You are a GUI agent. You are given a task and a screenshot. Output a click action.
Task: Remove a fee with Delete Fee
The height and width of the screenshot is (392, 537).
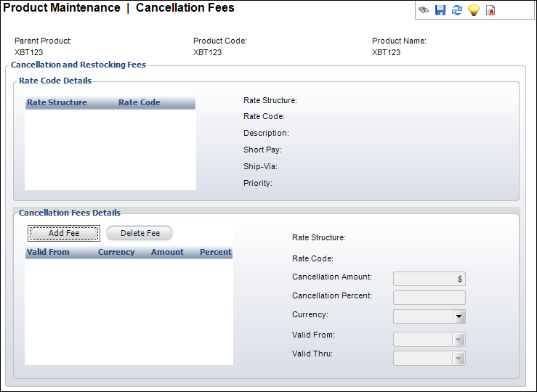(140, 233)
